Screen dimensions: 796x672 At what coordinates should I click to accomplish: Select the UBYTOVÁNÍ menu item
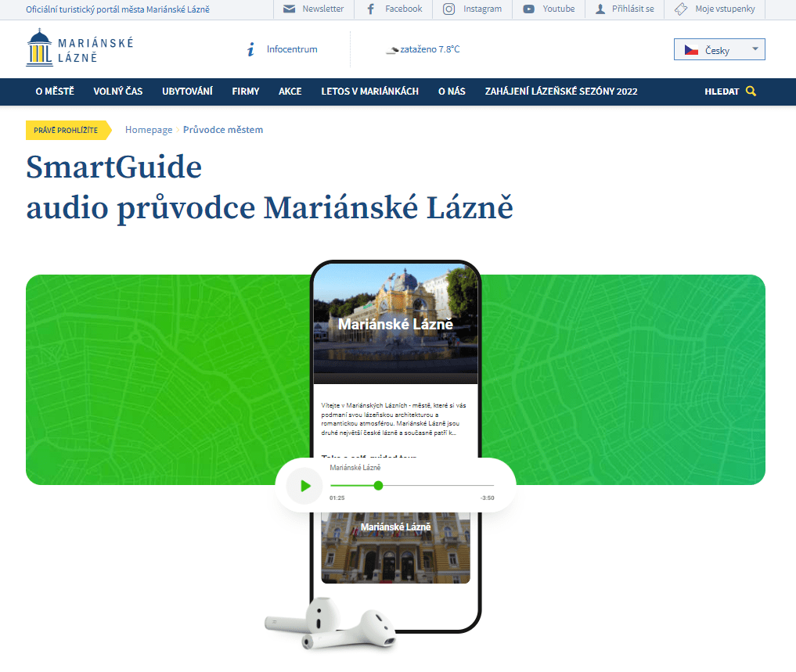click(187, 92)
